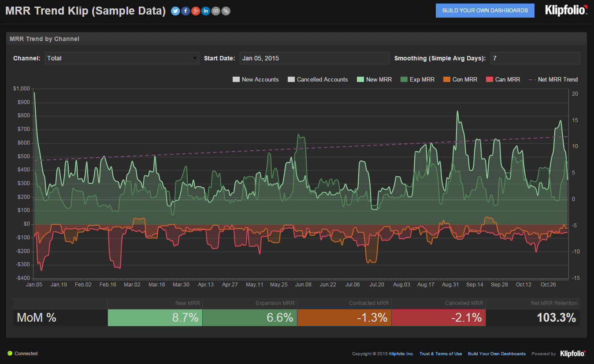Select the New MRR legend item
Image resolution: width=594 pixels, height=364 pixels.
click(x=374, y=79)
